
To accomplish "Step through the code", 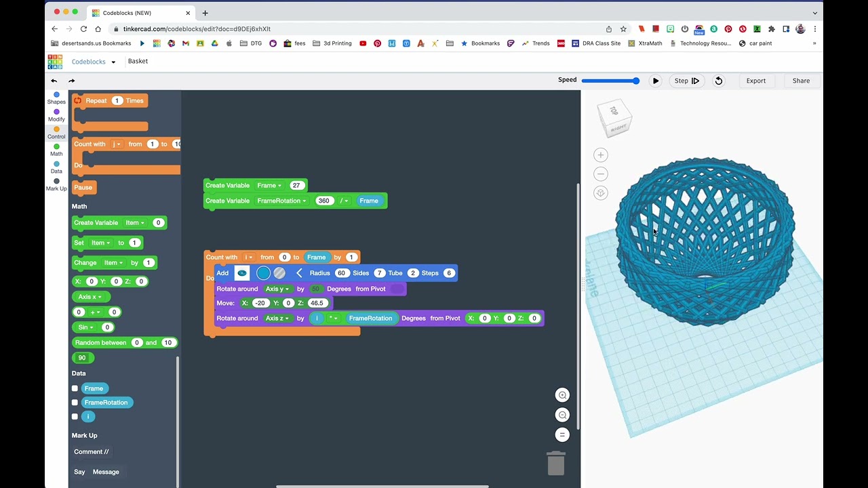I will [x=686, y=81].
